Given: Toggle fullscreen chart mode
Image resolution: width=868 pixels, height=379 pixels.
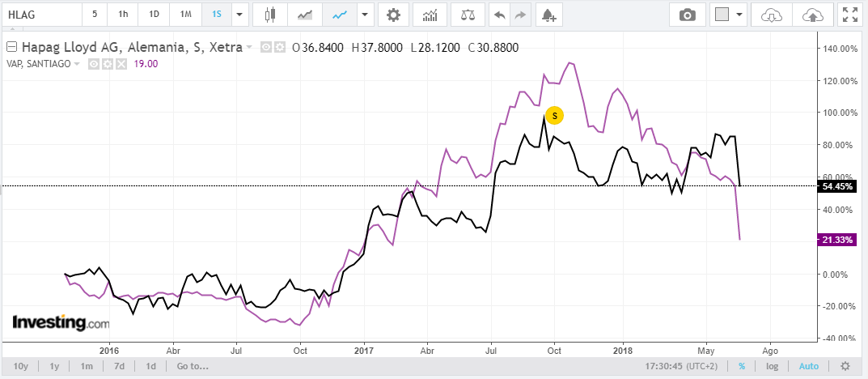Looking at the screenshot, I should [849, 15].
